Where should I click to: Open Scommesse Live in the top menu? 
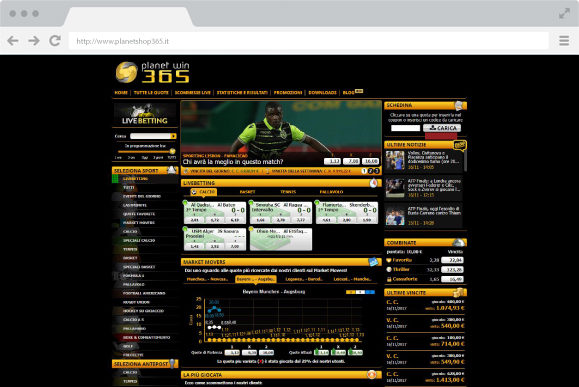click(x=192, y=93)
